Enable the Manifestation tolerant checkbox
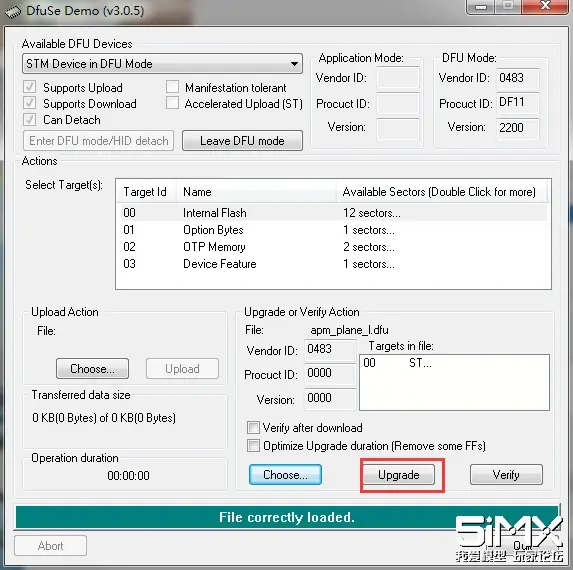This screenshot has height=570, width=573. coord(172,87)
